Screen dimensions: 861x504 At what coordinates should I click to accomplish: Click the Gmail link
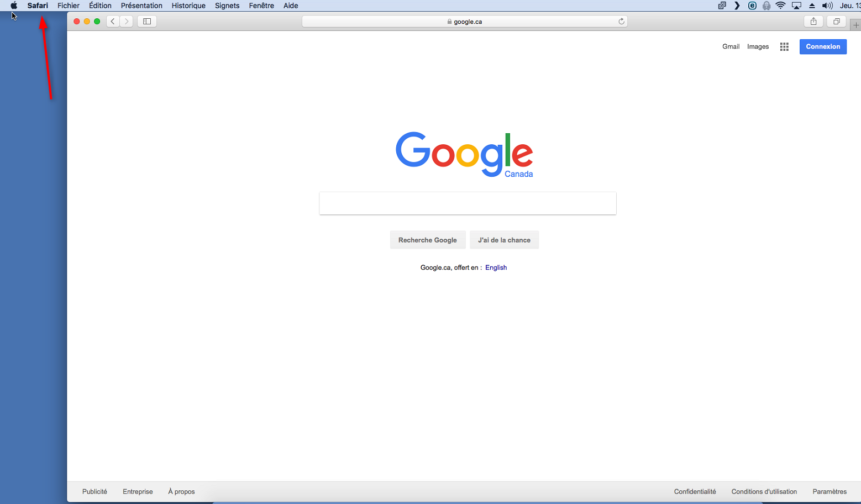[x=731, y=46]
